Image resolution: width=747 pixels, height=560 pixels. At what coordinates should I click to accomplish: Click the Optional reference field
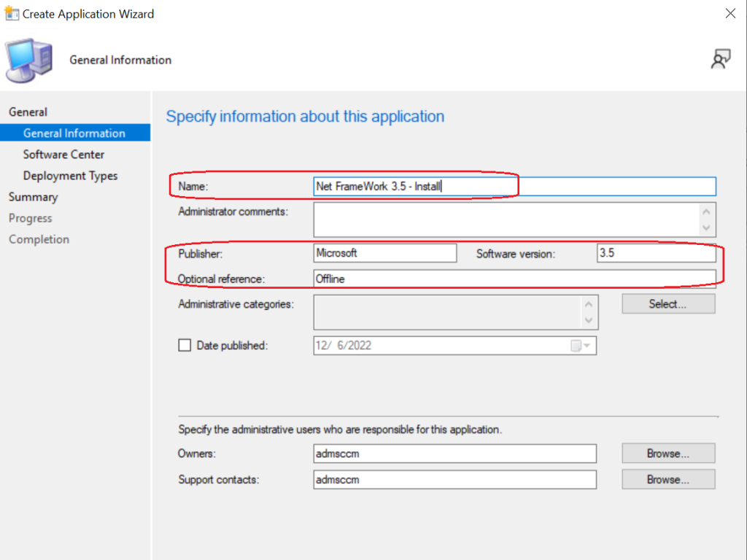click(x=514, y=279)
